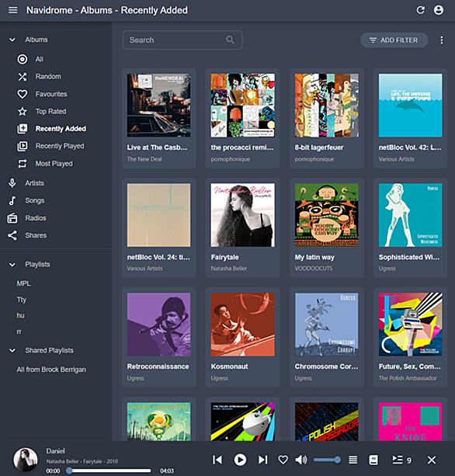Screen dimensions: 455x476
Task: Toggle the mini player cover icon
Action: [373, 460]
